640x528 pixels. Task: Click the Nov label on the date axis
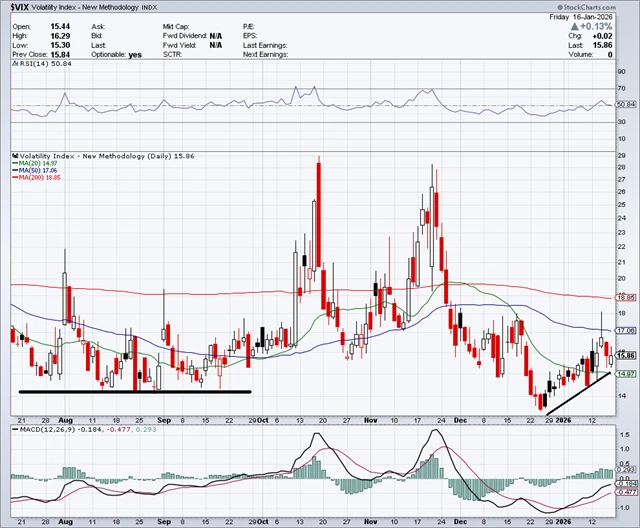(371, 421)
